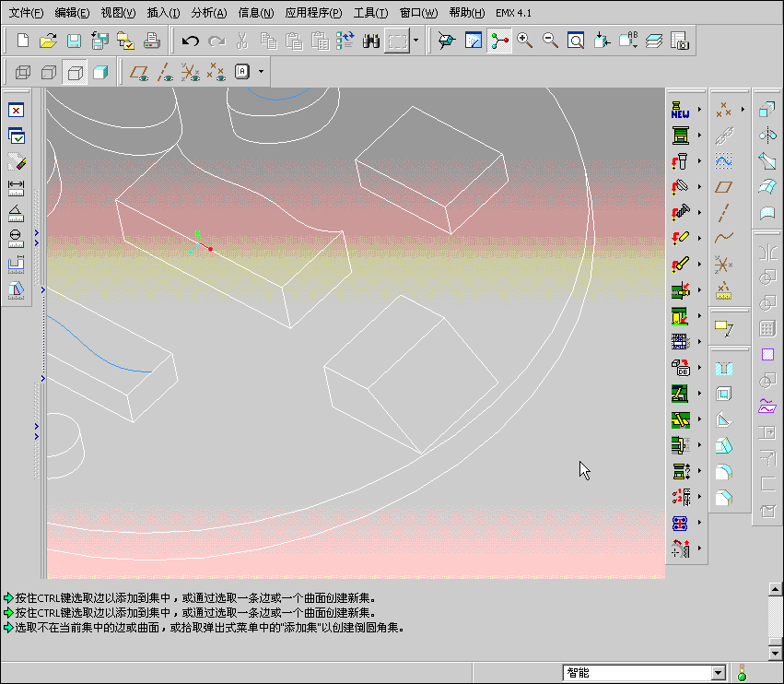Viewport: 784px width, 684px height.
Task: Toggle datum point display
Action: click(x=191, y=72)
